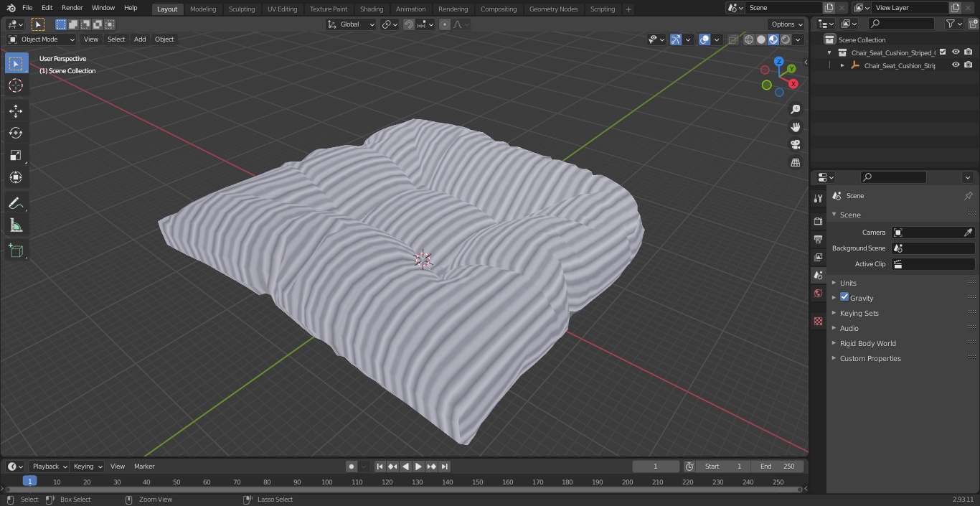Viewport: 980px width, 506px height.
Task: Click the current frame number field
Action: click(x=655, y=467)
